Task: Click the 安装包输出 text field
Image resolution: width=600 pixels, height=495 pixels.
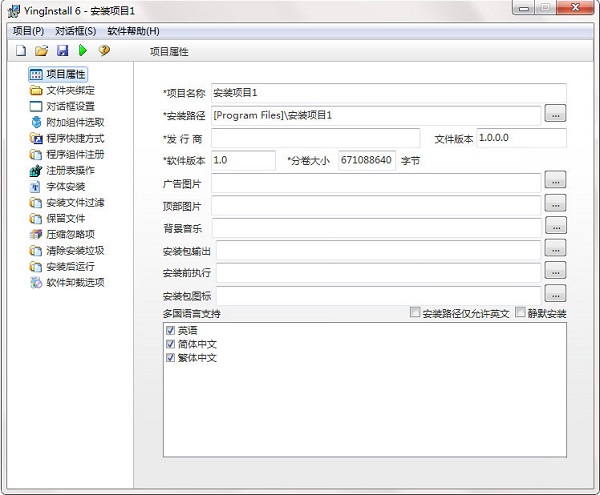Action: [x=379, y=251]
